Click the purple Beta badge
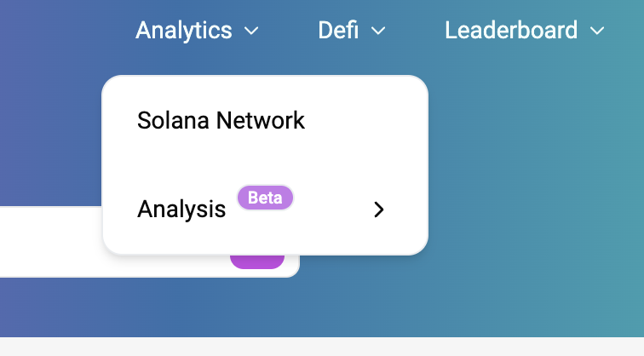Image resolution: width=644 pixels, height=356 pixels. coord(265,198)
